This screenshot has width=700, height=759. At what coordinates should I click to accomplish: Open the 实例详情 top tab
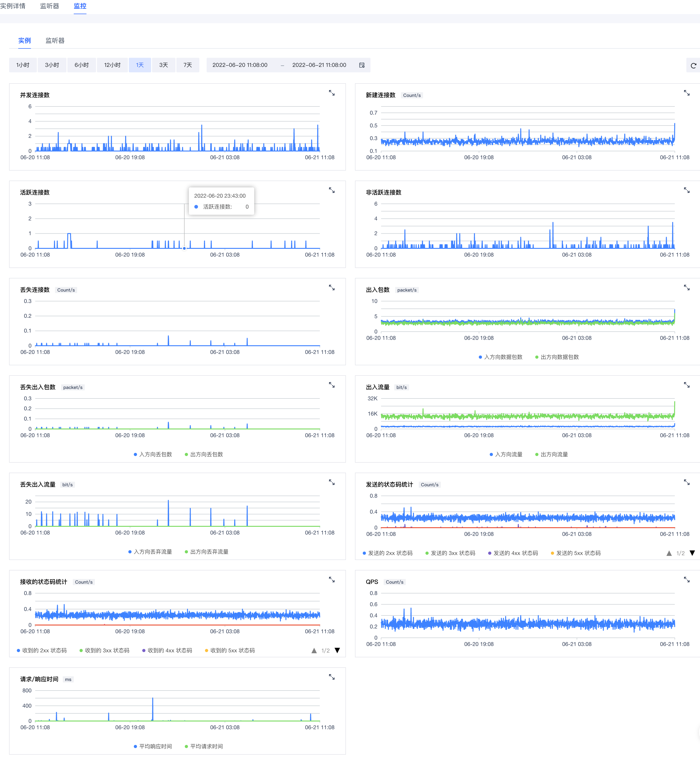coord(13,6)
